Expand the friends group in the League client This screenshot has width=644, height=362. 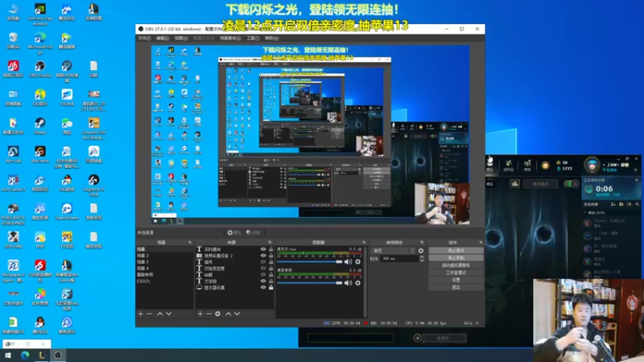click(x=585, y=212)
